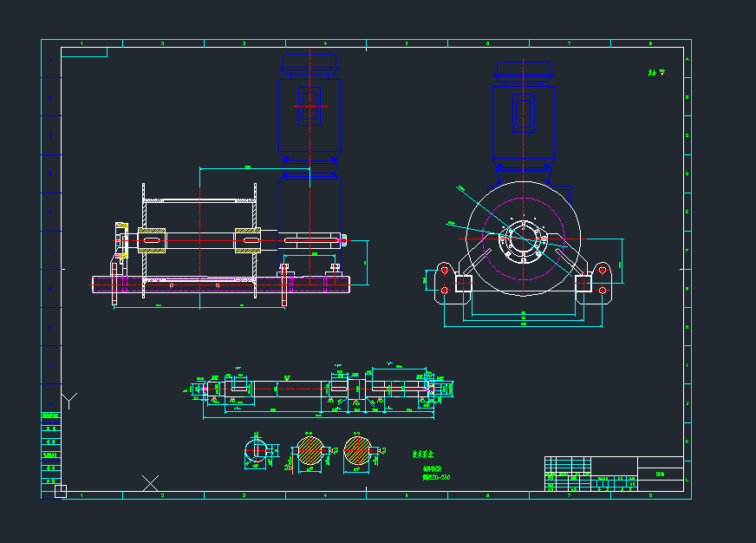Screen dimensions: 756x543
Task: Click the small square at bottom-left frame corner
Action: tap(60, 491)
